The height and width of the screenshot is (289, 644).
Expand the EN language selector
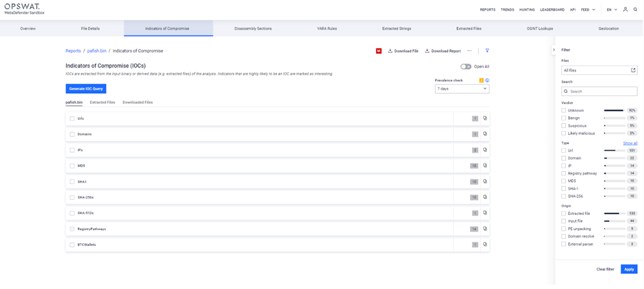coord(612,10)
